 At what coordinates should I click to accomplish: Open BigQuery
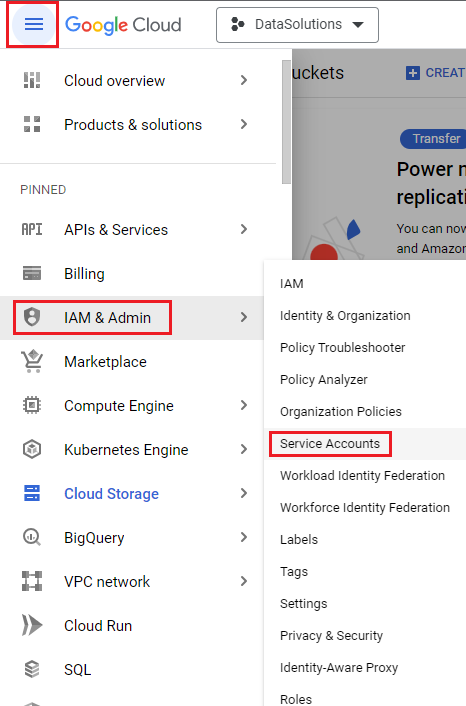[94, 538]
